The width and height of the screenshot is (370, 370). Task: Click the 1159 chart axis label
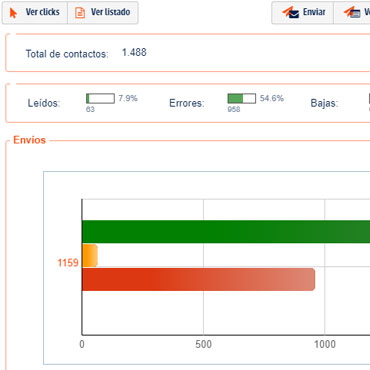point(68,263)
